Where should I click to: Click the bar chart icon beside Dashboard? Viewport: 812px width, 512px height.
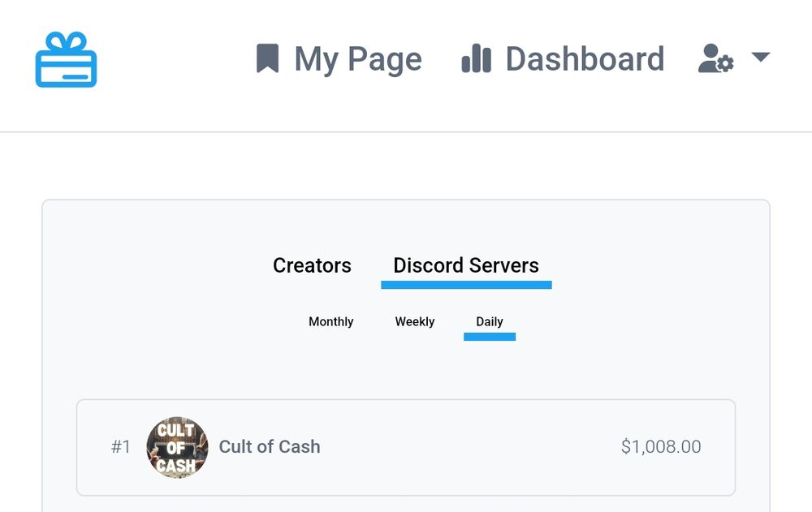click(475, 58)
